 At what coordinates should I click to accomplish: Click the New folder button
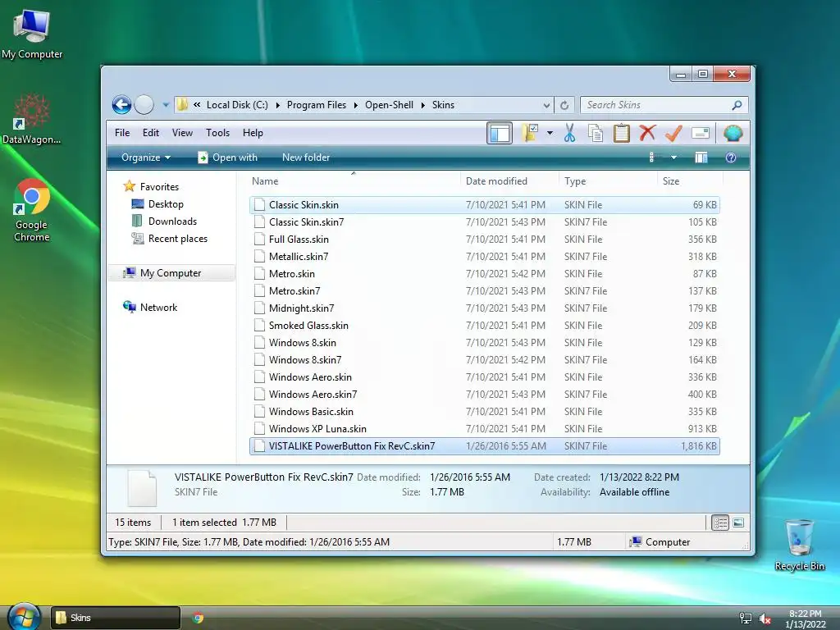pos(306,157)
